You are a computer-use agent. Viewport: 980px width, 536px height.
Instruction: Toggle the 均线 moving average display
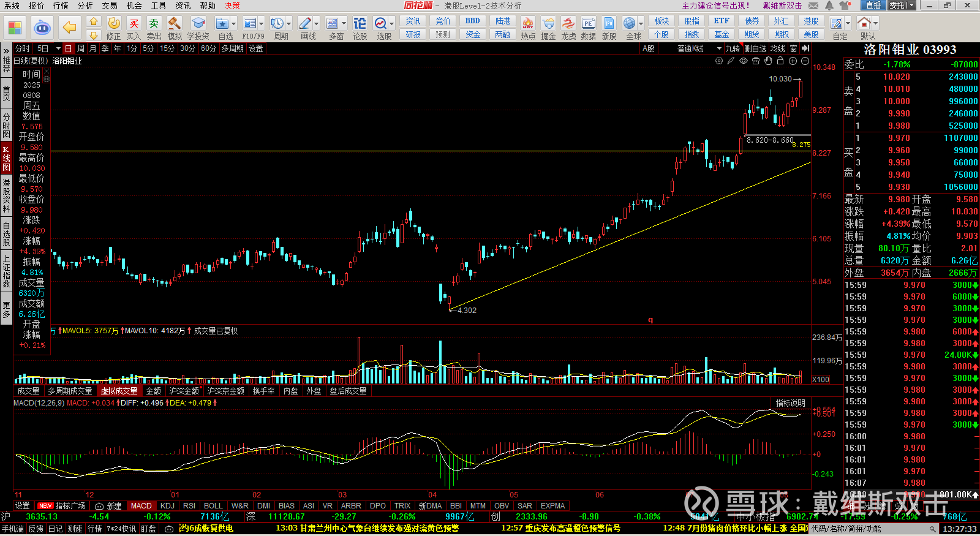pos(778,48)
